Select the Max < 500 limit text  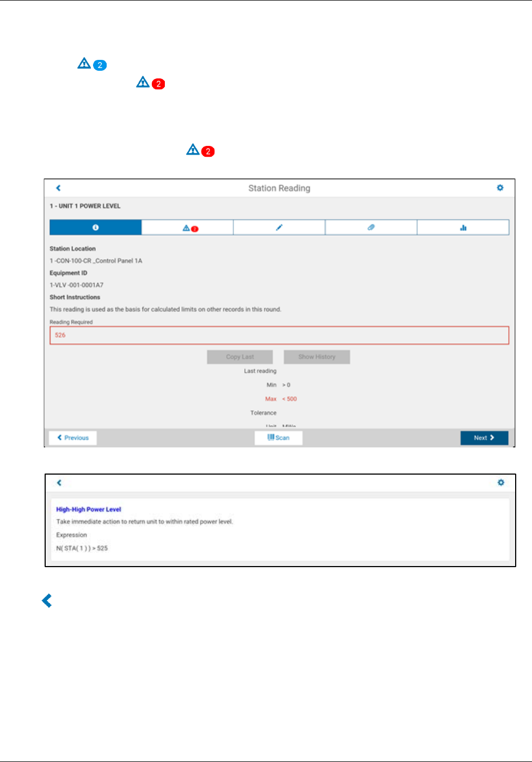coord(281,399)
